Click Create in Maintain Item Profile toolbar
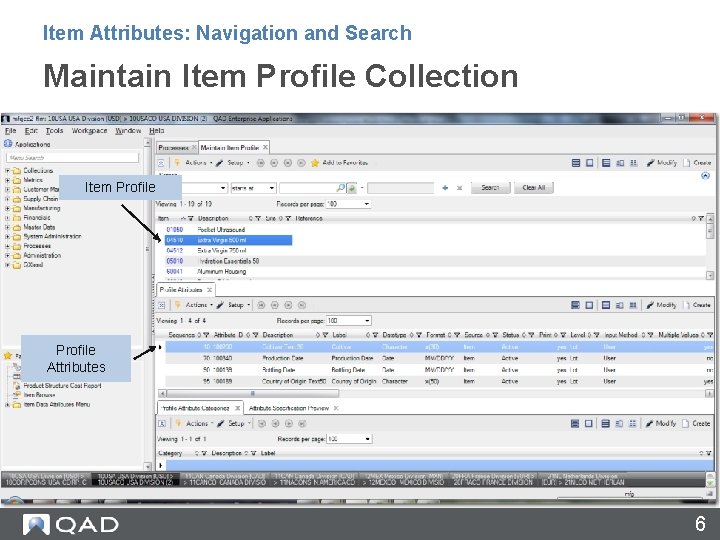This screenshot has width=720, height=540. pyautogui.click(x=698, y=163)
